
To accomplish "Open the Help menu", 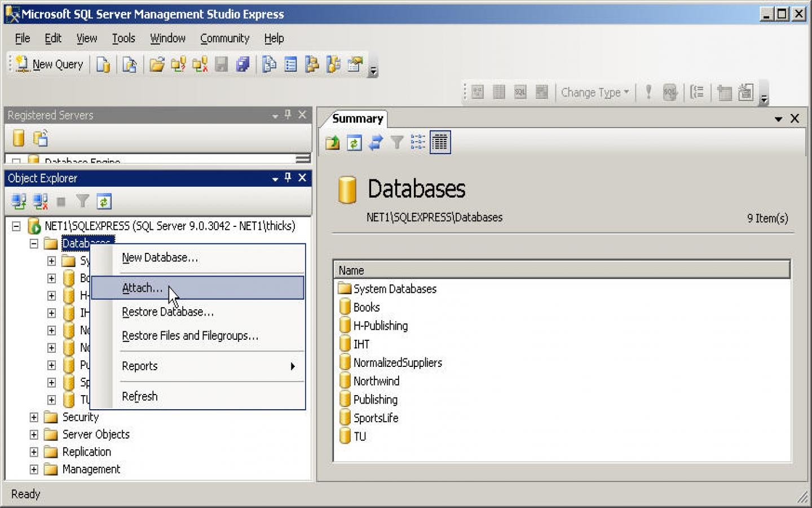I will click(274, 38).
